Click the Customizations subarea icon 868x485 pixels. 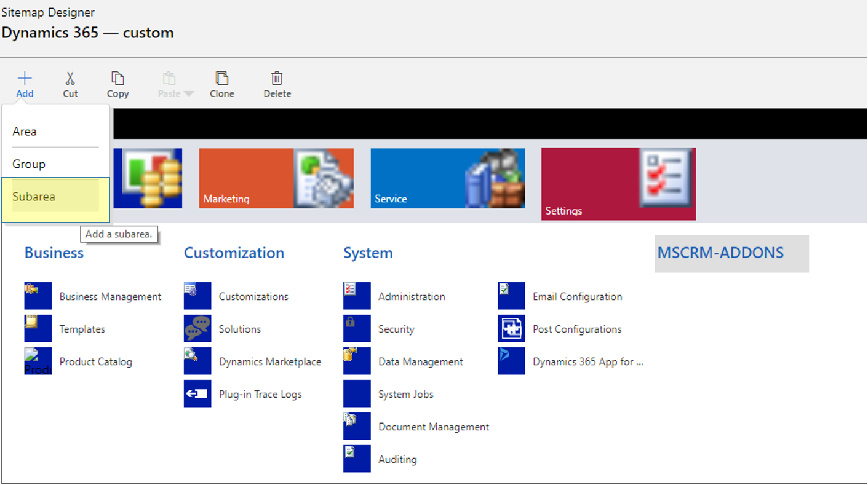(197, 296)
